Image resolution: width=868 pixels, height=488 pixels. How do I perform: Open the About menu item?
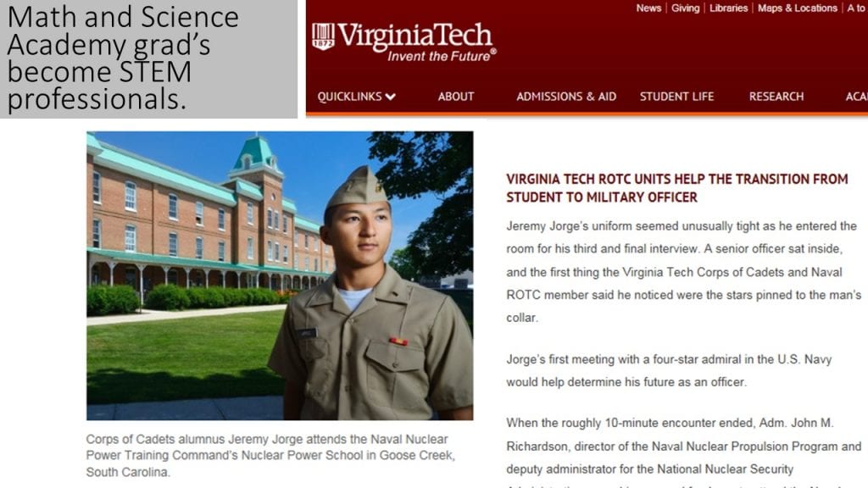coord(455,97)
